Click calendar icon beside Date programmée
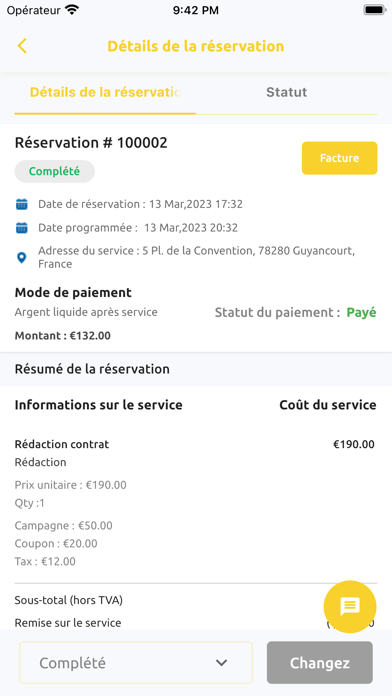Viewport: 392px width, 696px height. click(21, 228)
